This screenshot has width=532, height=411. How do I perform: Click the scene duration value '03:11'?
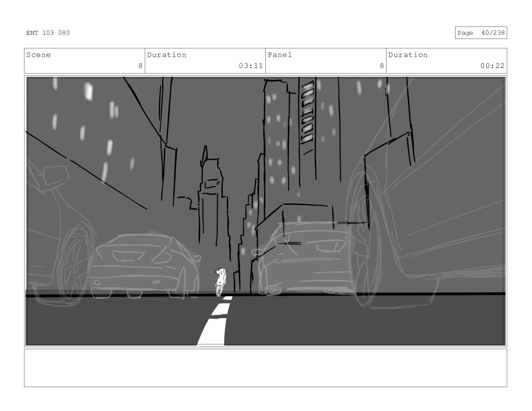[251, 66]
